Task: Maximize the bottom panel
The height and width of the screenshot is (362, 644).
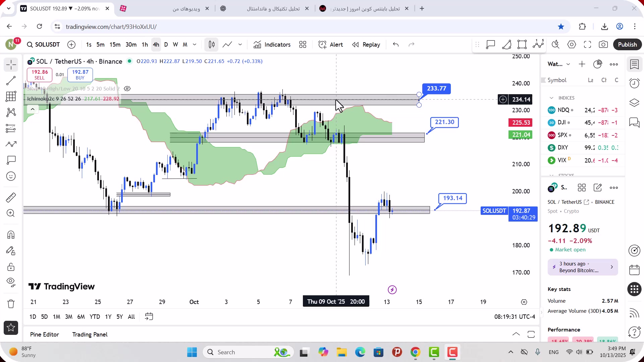Action: [531, 334]
